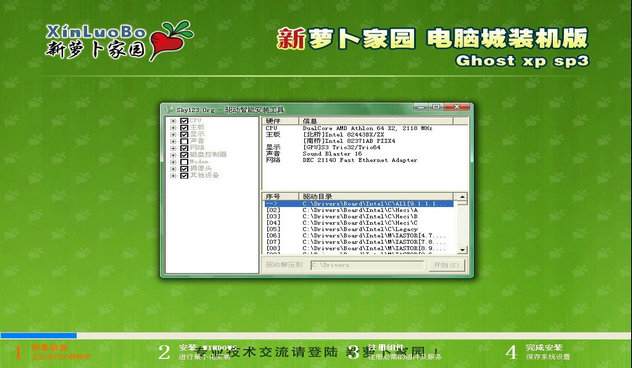Image resolution: width=632 pixels, height=368 pixels.
Task: Click the step 1 number at bottom
Action: (19, 352)
